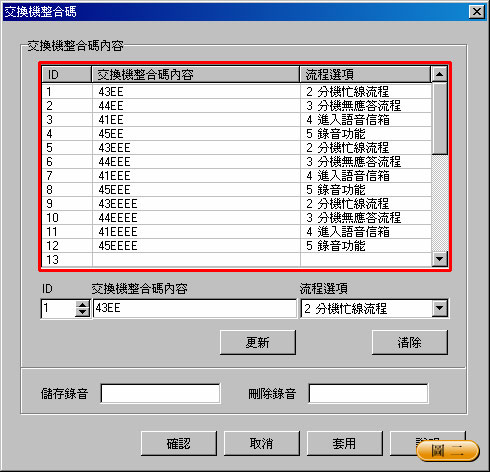
Task: Click the 取消 button
Action: pos(262,443)
